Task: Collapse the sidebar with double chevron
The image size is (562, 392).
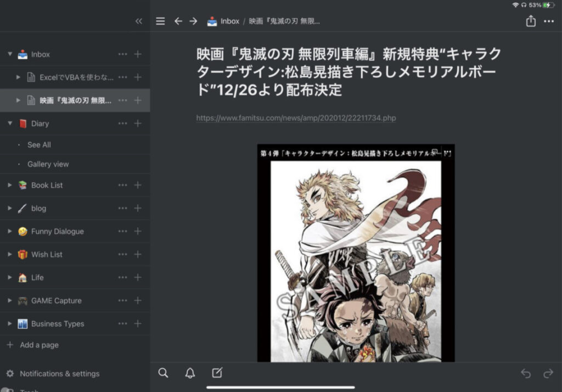Action: 139,21
